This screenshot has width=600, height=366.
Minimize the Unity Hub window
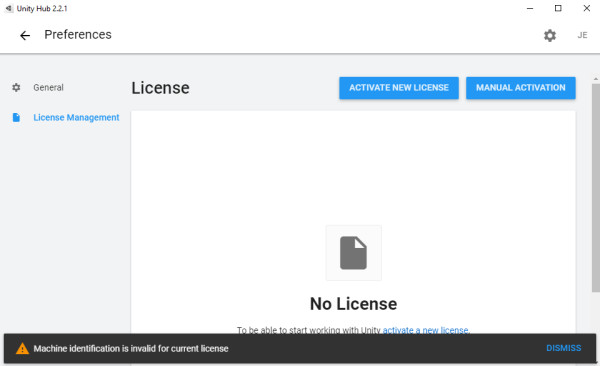tap(530, 8)
